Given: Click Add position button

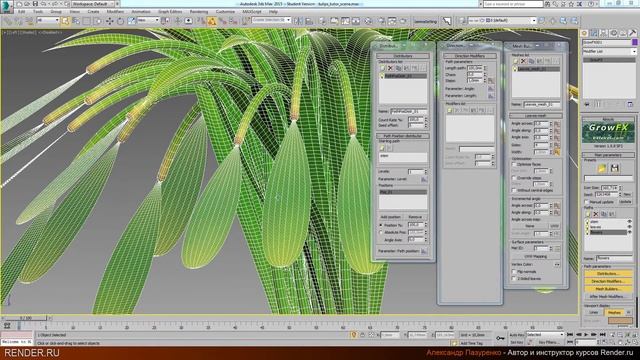Looking at the screenshot, I should (x=391, y=217).
